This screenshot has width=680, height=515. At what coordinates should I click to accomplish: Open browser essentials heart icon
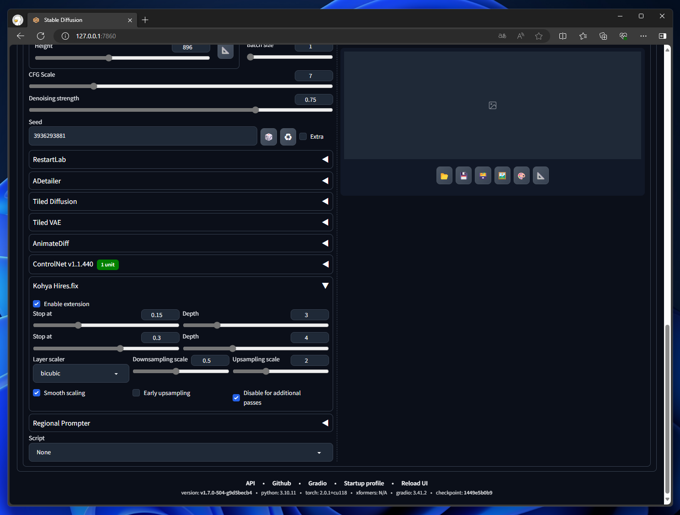click(623, 36)
